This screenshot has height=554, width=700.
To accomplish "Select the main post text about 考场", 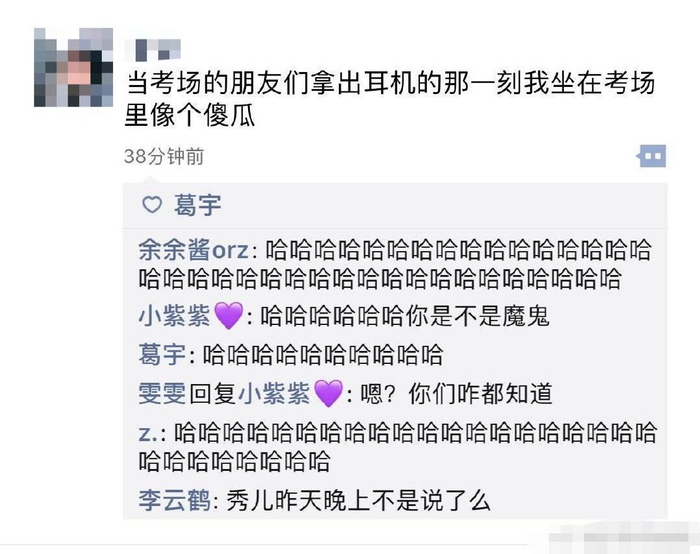I will pyautogui.click(x=390, y=100).
